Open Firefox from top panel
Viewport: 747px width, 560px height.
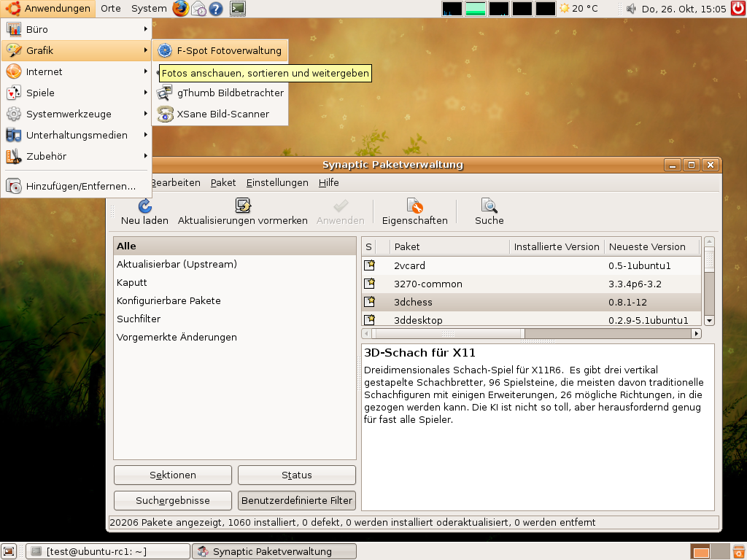pos(180,9)
